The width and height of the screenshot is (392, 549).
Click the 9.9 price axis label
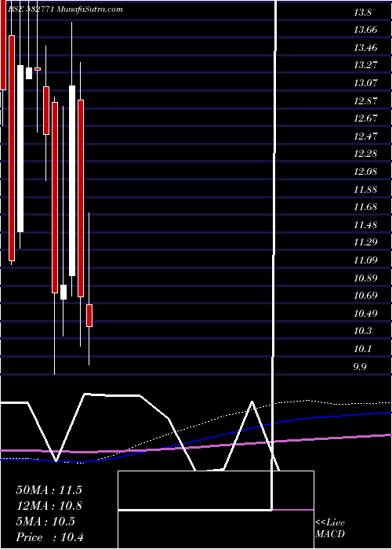pos(360,366)
